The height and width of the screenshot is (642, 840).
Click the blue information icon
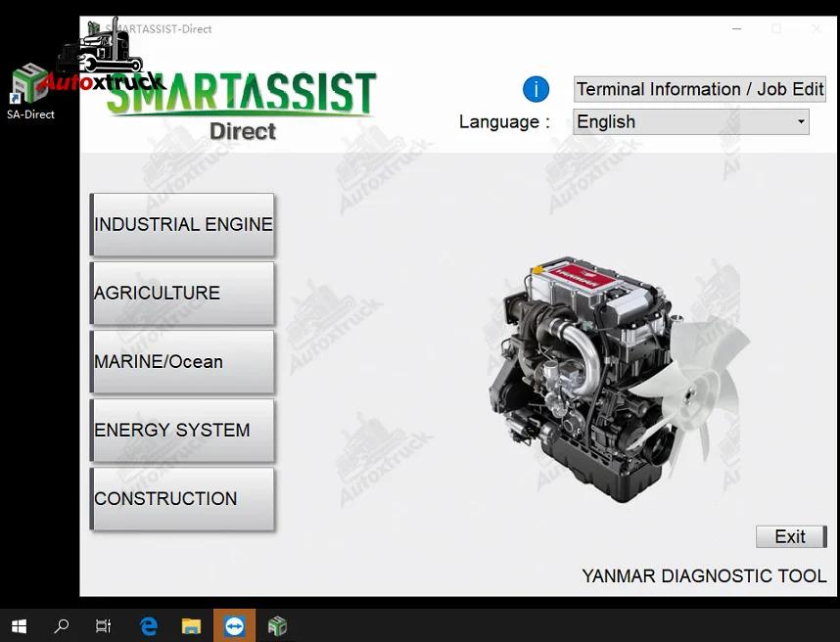point(536,89)
